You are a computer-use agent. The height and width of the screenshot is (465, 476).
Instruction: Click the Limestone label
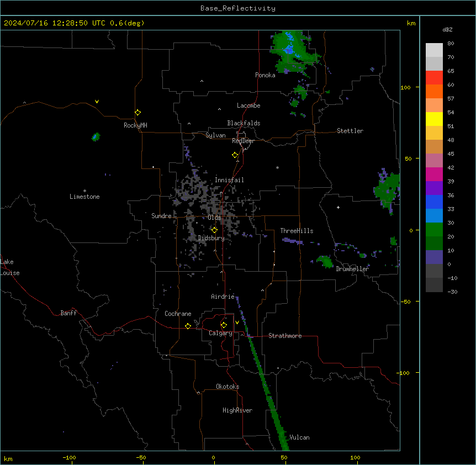[x=84, y=197]
